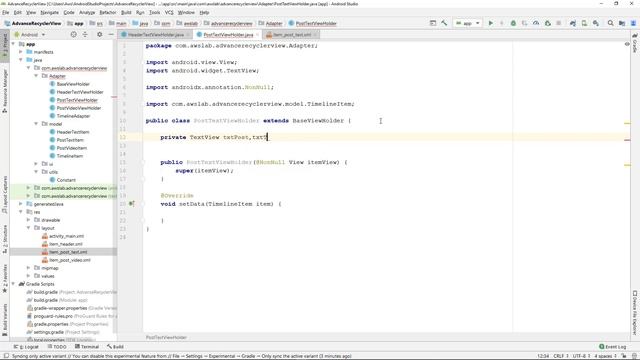
Task: Expand the ui package node
Action: (36, 164)
